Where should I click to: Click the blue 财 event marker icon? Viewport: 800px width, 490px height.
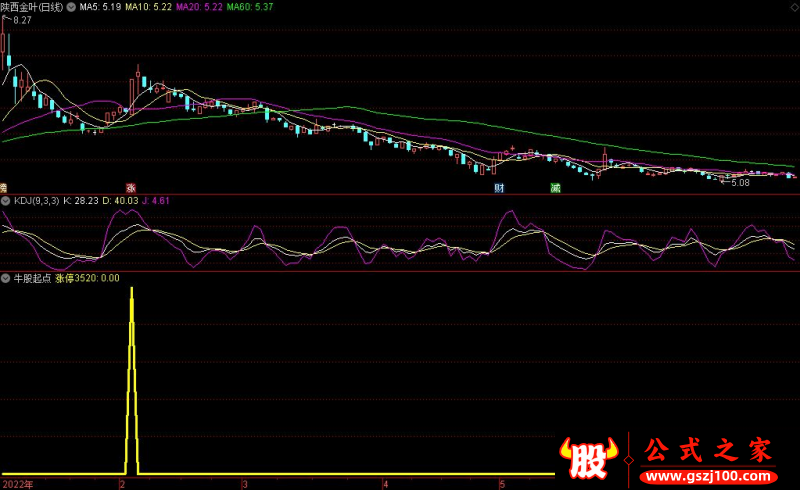pyautogui.click(x=498, y=187)
